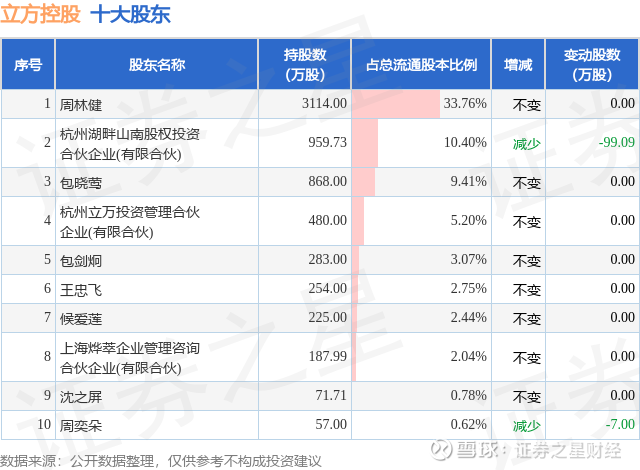Click the 增减 column header

click(518, 65)
